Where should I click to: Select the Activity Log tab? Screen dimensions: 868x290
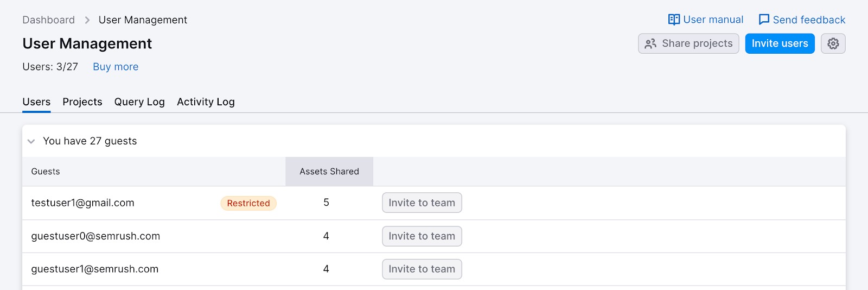[x=206, y=102]
